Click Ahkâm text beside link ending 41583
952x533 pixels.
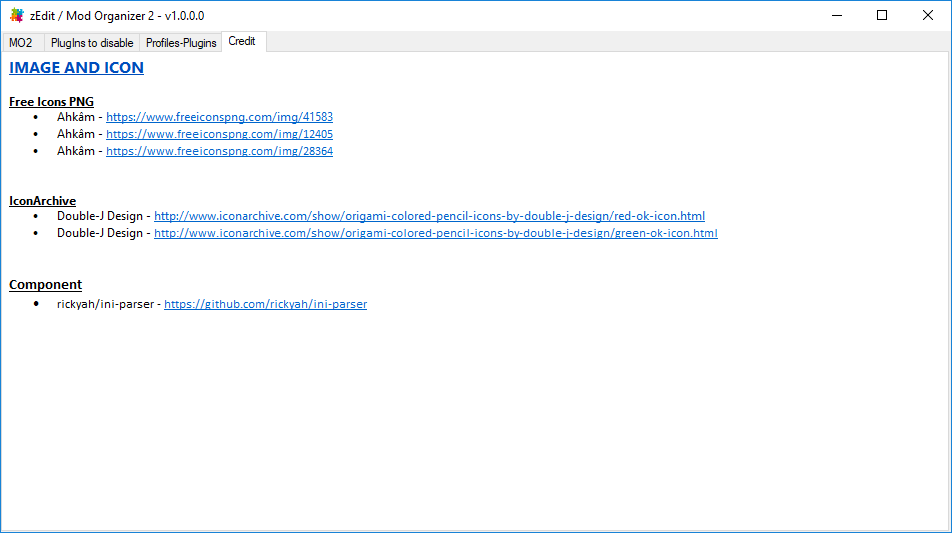76,117
